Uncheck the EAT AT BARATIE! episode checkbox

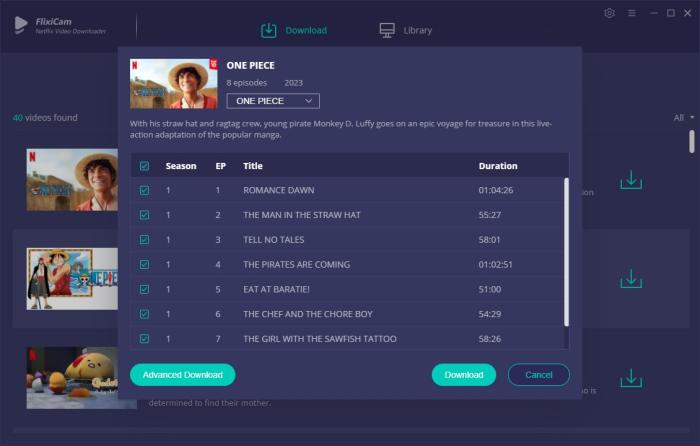pos(144,289)
